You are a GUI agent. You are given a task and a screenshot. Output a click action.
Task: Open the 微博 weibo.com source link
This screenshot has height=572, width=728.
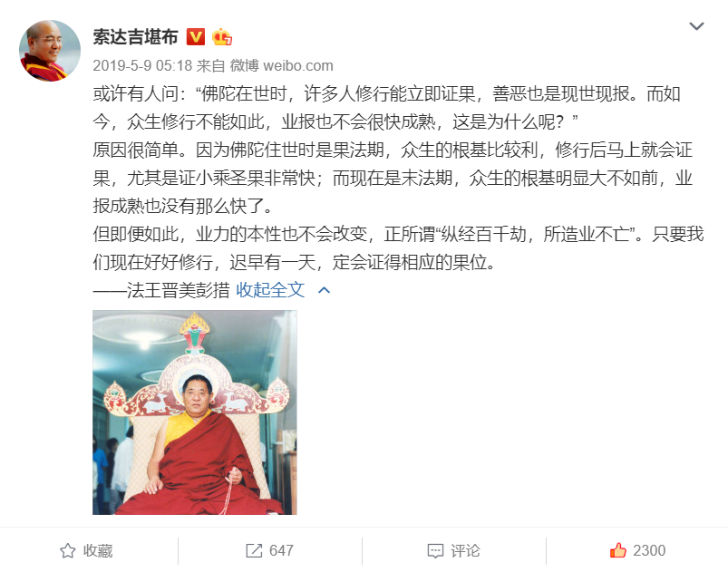point(282,65)
